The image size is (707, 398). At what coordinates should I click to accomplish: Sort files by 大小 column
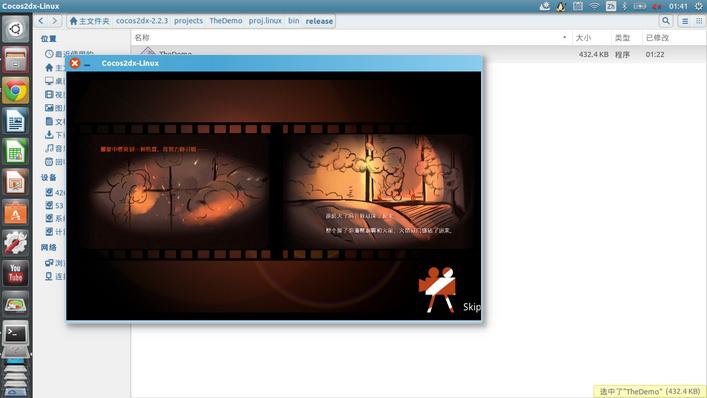tap(592, 38)
